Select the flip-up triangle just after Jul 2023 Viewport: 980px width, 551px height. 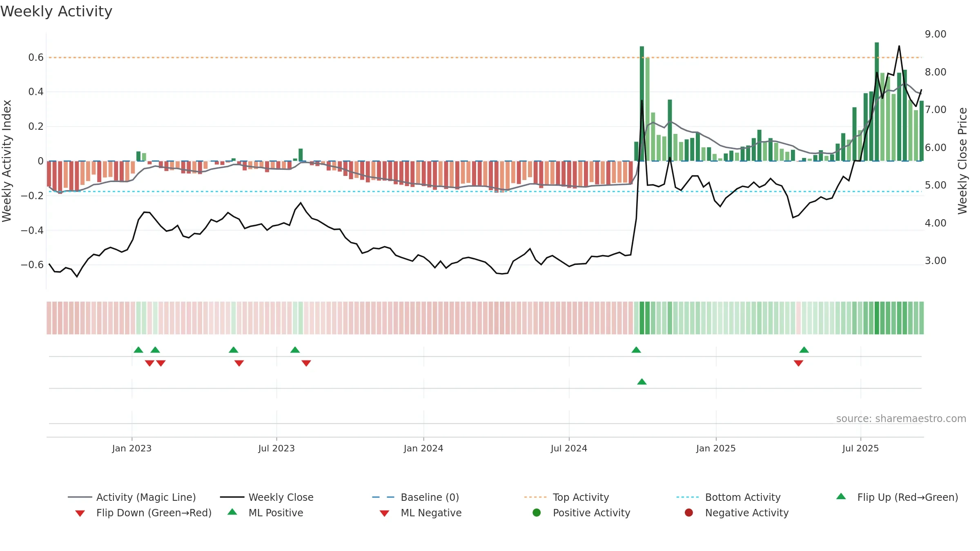point(295,350)
